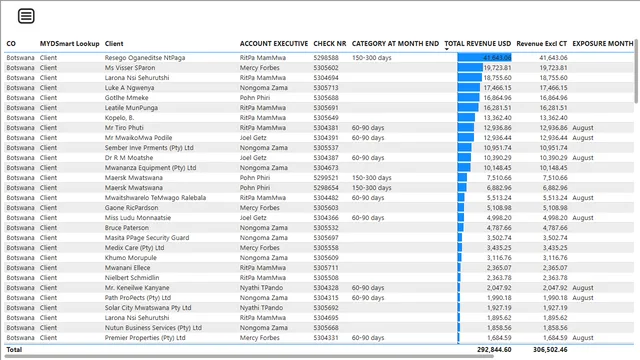640x360 pixels.
Task: Select client Masita PPage Security Guard
Action: (147, 238)
